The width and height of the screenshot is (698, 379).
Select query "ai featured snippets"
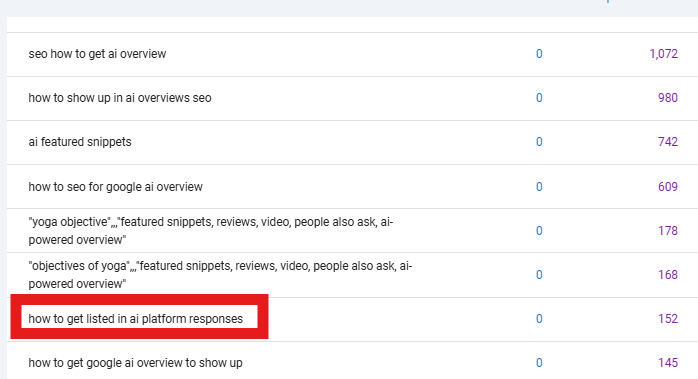[80, 142]
